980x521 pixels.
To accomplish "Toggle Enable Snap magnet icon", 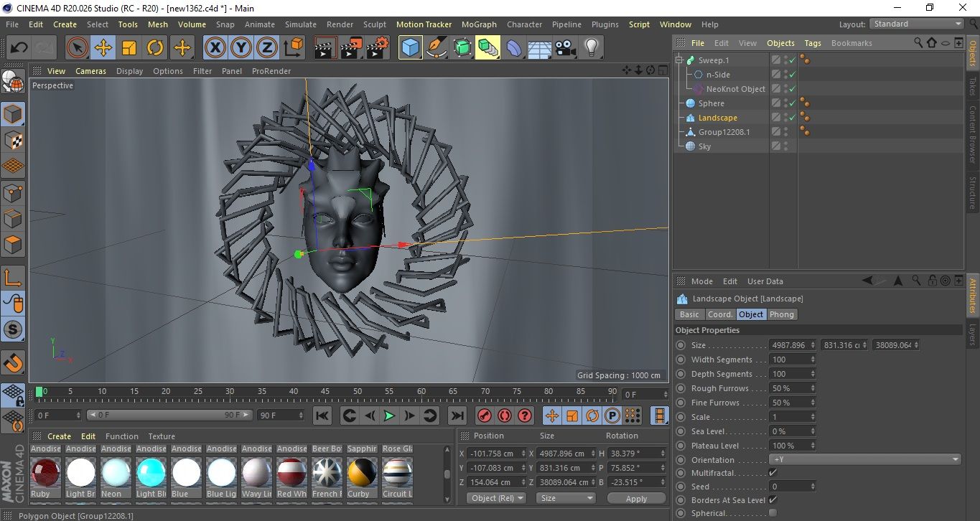I will pyautogui.click(x=13, y=362).
